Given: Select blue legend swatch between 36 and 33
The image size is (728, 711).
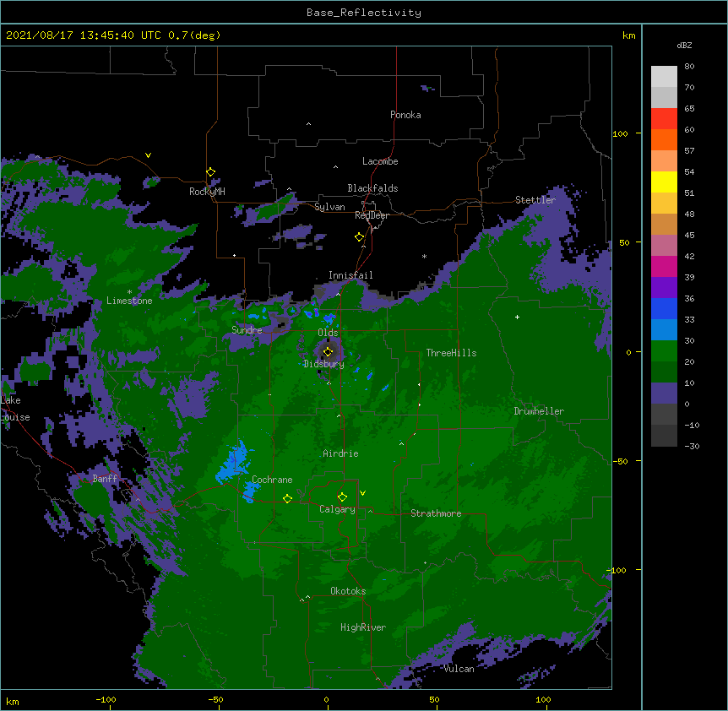Looking at the screenshot, I should [x=664, y=308].
